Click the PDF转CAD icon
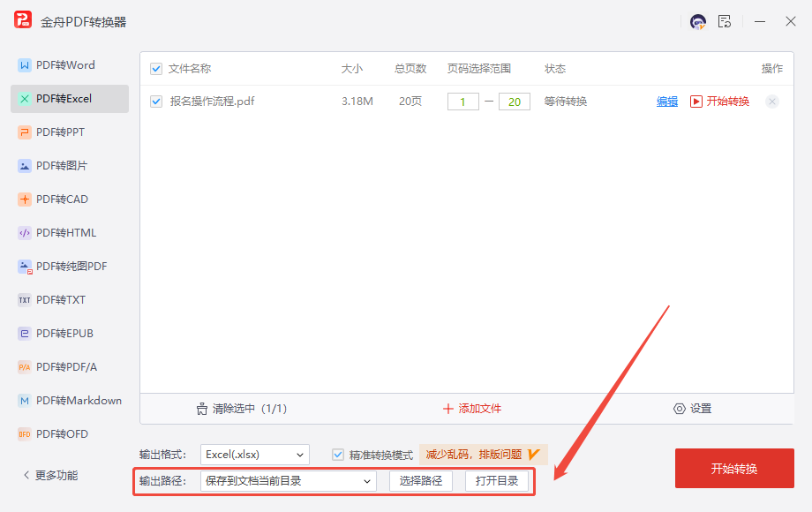Image resolution: width=812 pixels, height=512 pixels. pos(25,200)
